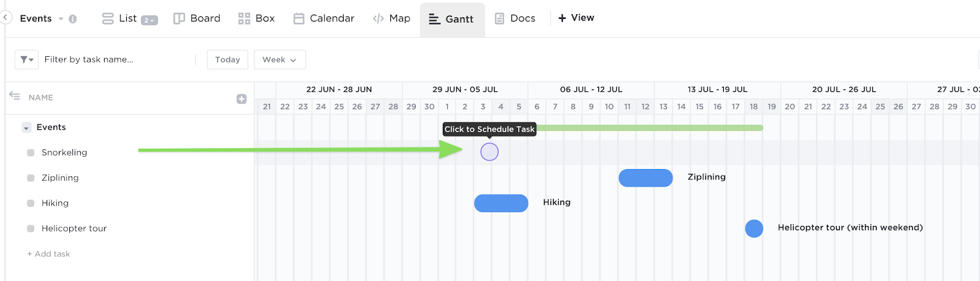The image size is (980, 281).
Task: Open the Map view
Action: click(392, 18)
